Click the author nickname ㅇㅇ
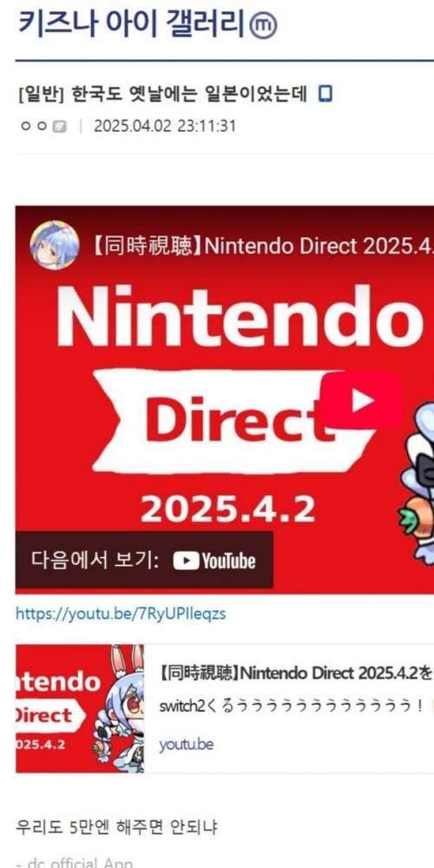The image size is (434, 868). click(x=34, y=127)
